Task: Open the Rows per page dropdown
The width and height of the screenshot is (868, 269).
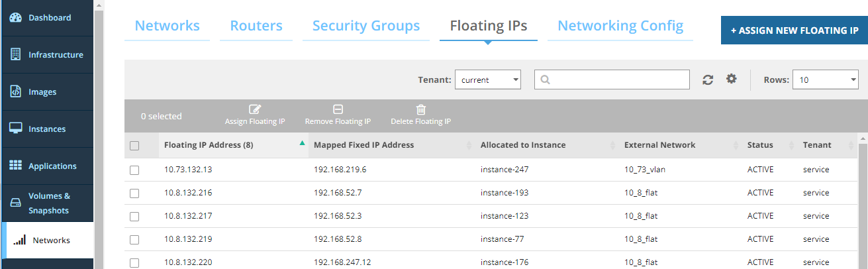Action: tap(825, 80)
